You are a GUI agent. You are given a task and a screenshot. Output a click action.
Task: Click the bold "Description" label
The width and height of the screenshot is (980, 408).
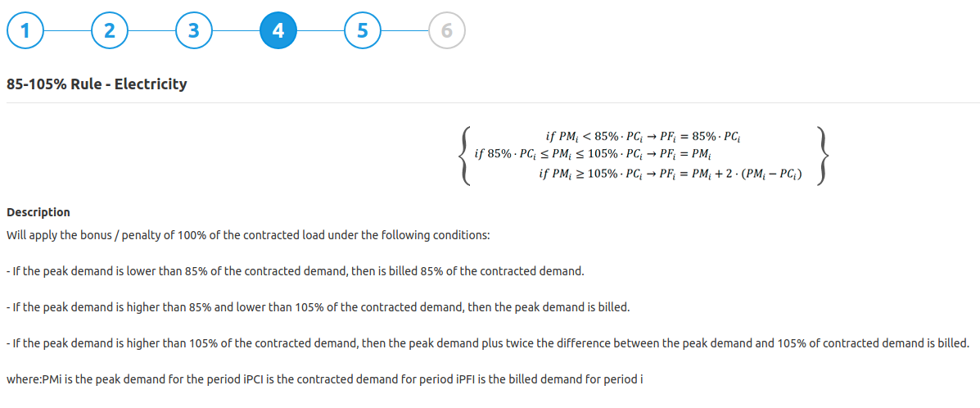point(38,212)
